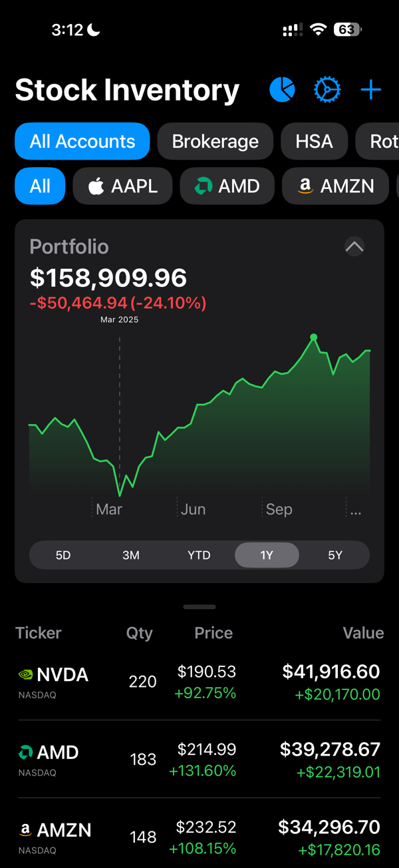399x868 pixels.
Task: Tap the plus icon to add a stock
Action: point(370,89)
